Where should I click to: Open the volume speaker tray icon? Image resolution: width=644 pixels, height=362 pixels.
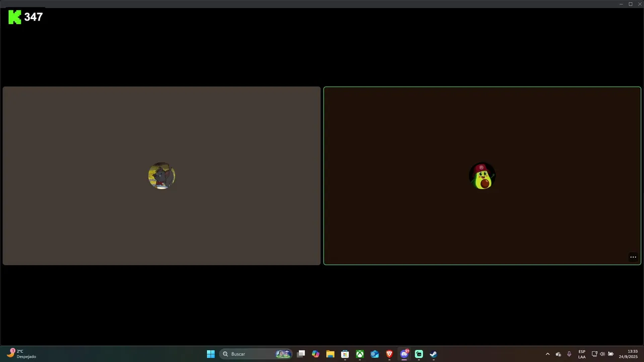(602, 354)
